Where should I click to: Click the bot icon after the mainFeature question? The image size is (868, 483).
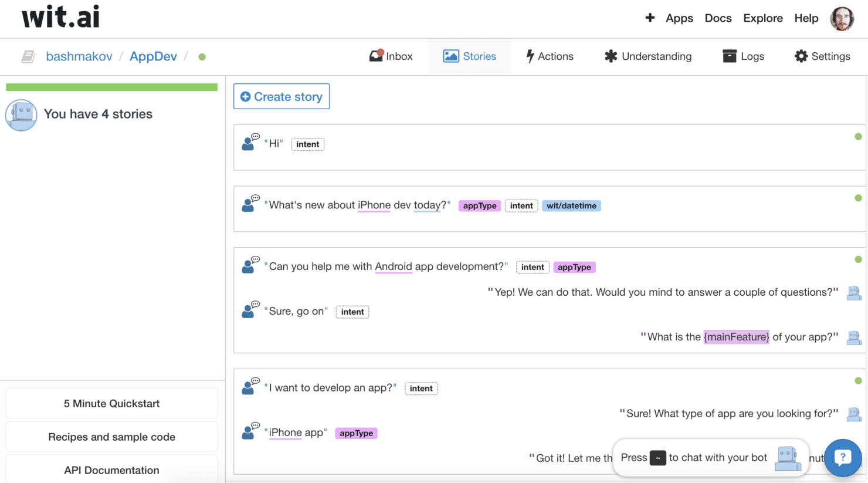click(854, 337)
